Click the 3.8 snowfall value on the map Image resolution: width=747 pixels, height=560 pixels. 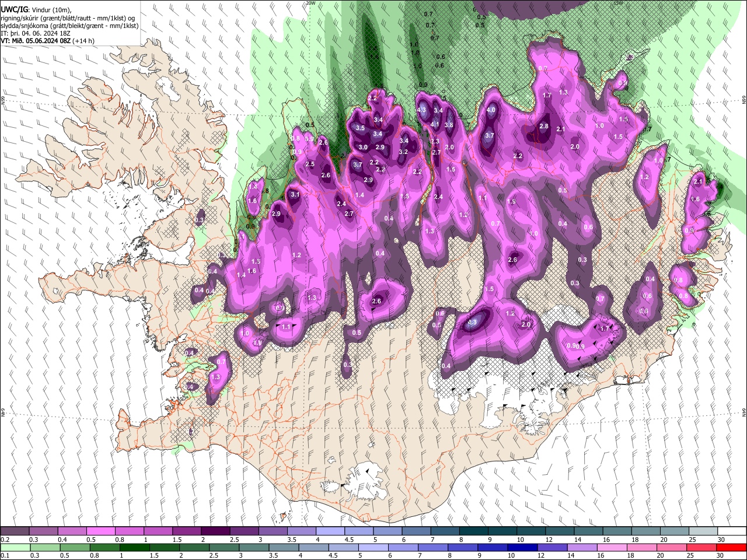pos(449,125)
